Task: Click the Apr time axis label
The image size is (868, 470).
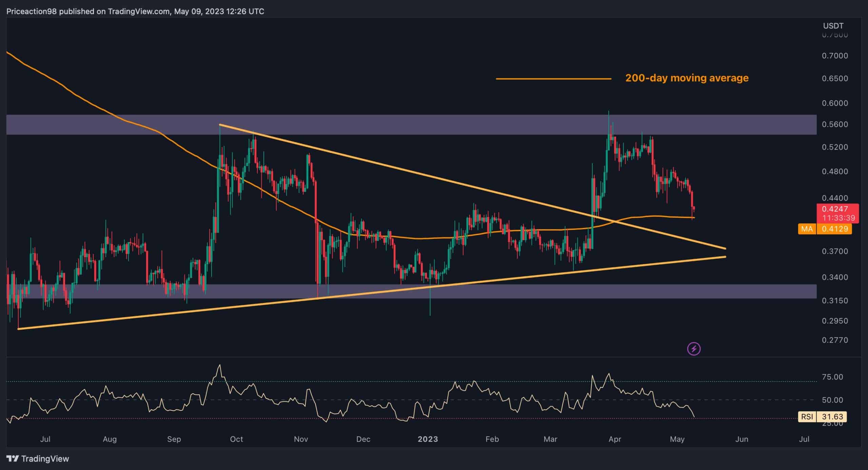Action: (x=615, y=439)
